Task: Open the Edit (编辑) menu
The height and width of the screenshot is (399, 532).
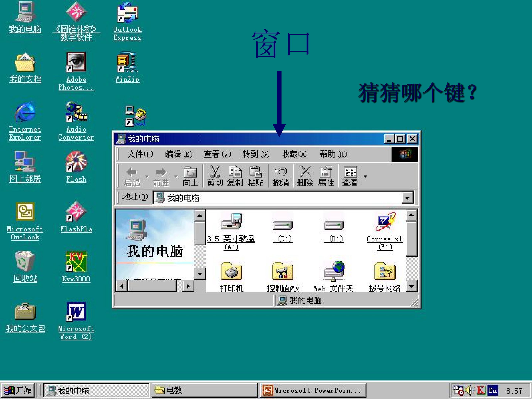Action: 179,154
